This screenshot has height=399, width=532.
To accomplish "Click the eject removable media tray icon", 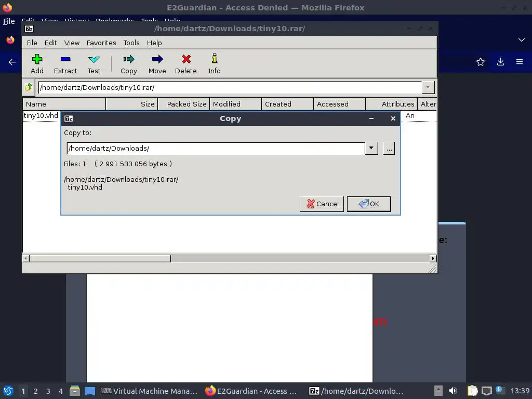I will click(438, 391).
